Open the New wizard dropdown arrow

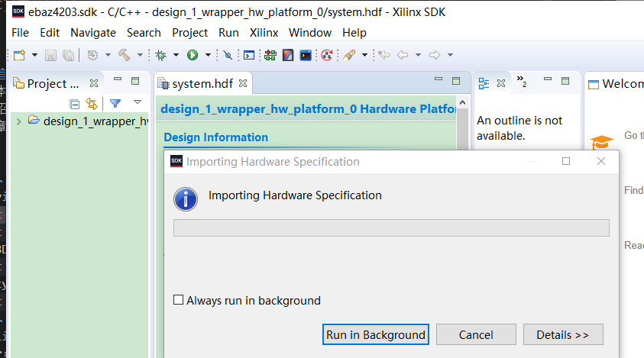(35, 55)
